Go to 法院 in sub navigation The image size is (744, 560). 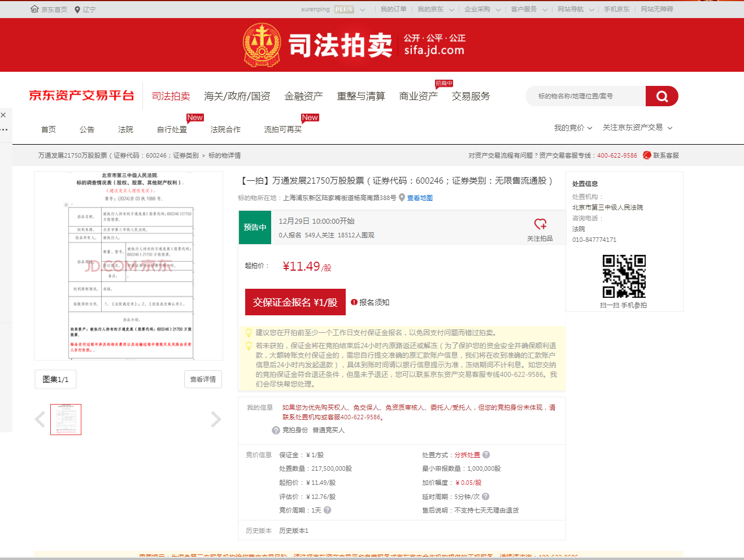(125, 129)
